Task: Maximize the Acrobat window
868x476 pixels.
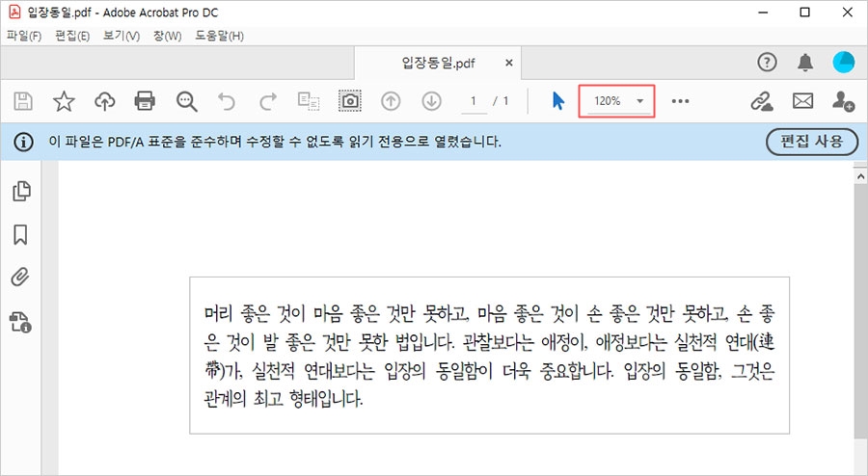Action: (x=805, y=13)
